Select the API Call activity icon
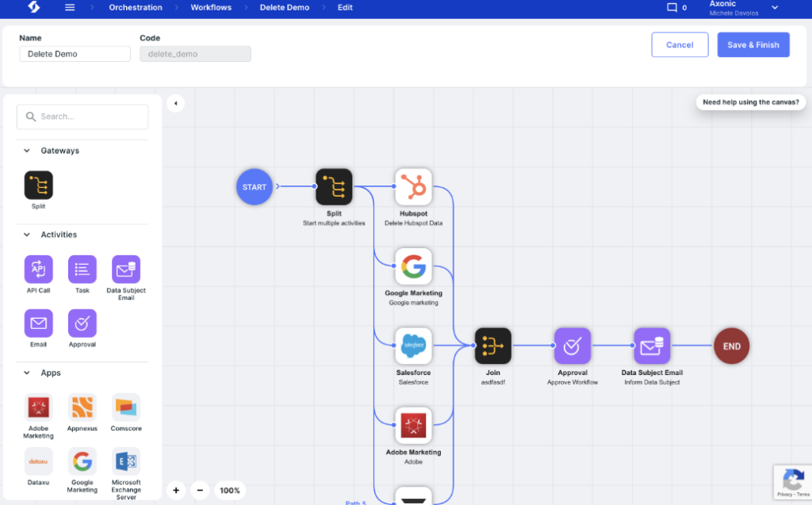 tap(38, 270)
